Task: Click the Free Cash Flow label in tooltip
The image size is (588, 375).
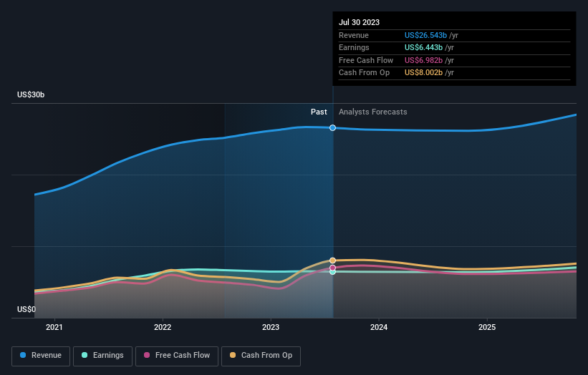Action: (x=366, y=60)
